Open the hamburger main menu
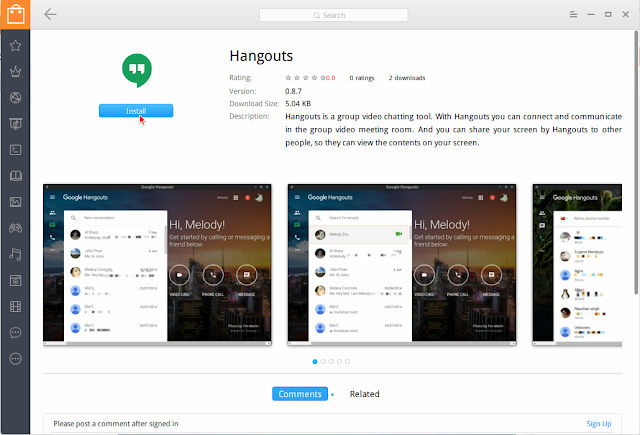The height and width of the screenshot is (435, 640). click(573, 14)
